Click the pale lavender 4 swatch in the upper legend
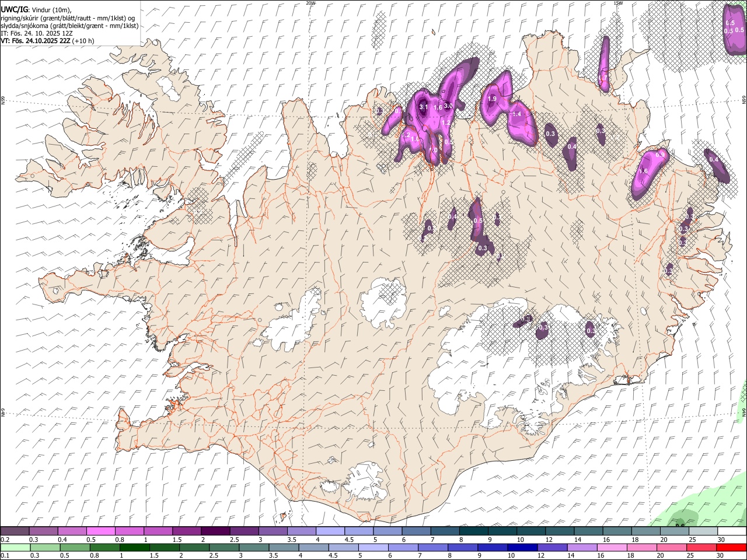Viewport: 747px width, 560px height. point(330,531)
